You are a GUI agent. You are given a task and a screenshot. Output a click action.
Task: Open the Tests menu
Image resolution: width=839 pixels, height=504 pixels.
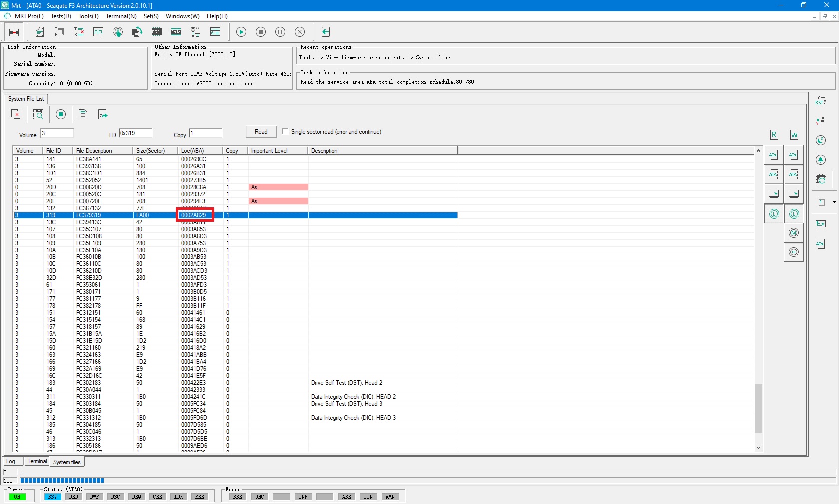click(61, 16)
